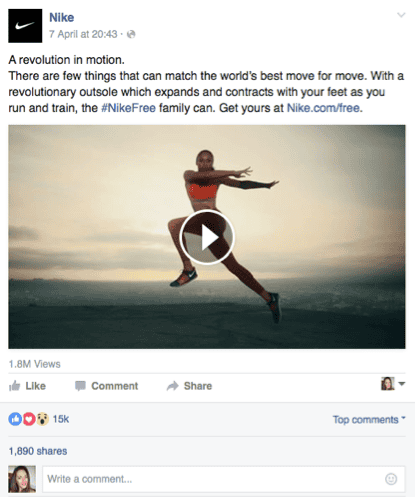Open Nike's profile via the swoosh logo

pyautogui.click(x=25, y=26)
